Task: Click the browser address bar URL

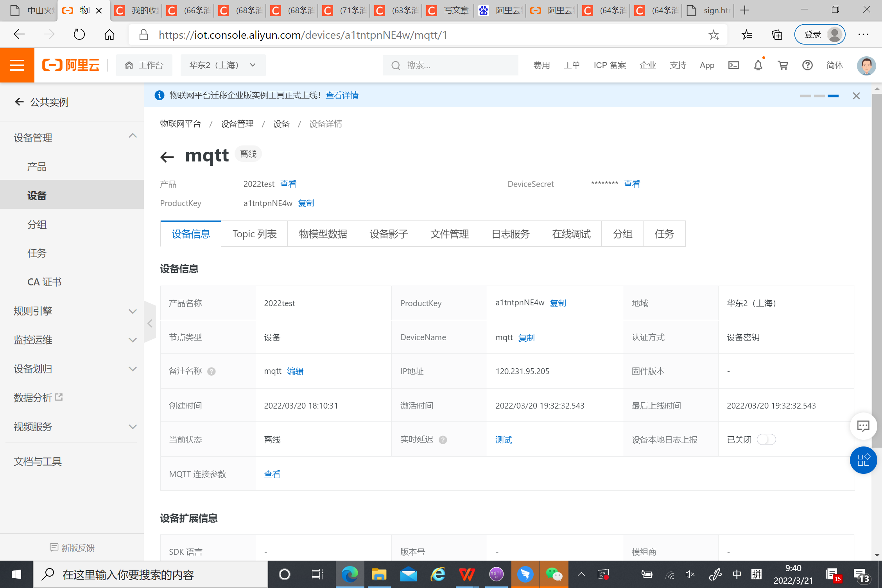Action: (x=303, y=35)
